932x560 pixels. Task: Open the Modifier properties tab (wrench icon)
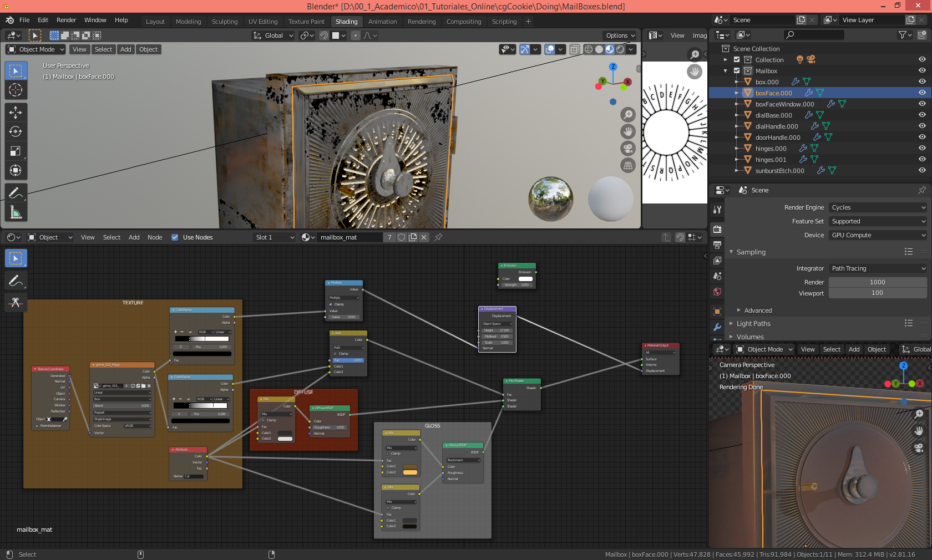tap(717, 327)
